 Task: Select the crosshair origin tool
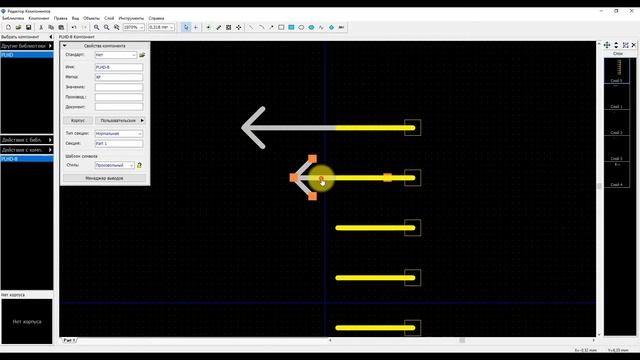[x=196, y=27]
